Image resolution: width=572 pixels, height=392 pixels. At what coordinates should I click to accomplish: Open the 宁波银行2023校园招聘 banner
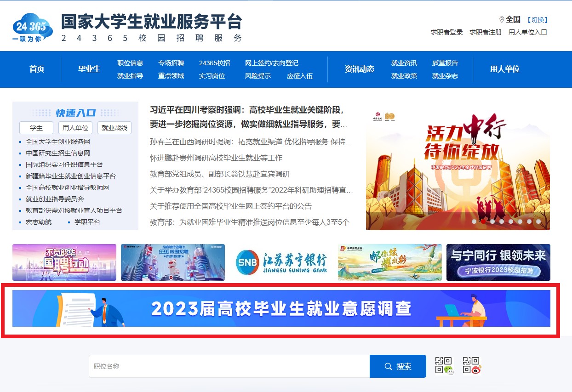pyautogui.click(x=498, y=262)
